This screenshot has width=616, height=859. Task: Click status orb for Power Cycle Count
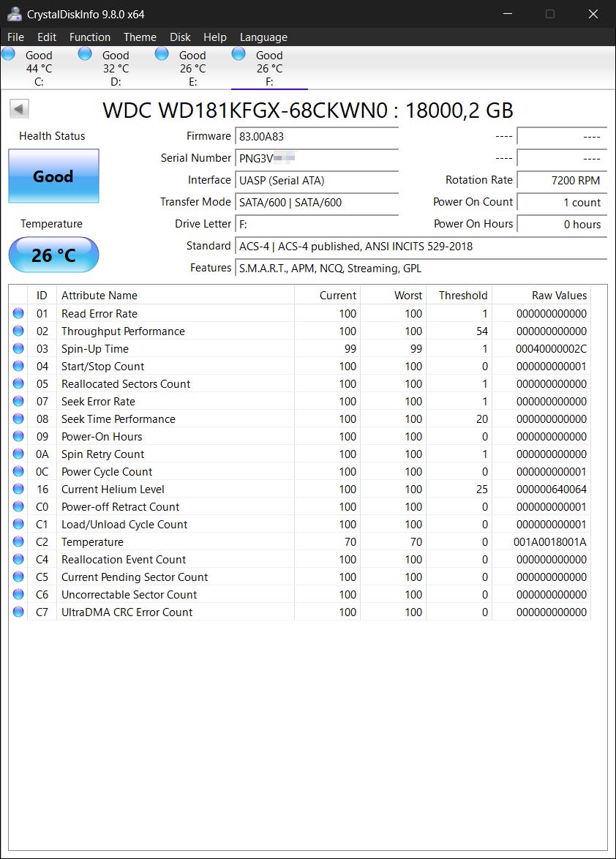[x=18, y=471]
